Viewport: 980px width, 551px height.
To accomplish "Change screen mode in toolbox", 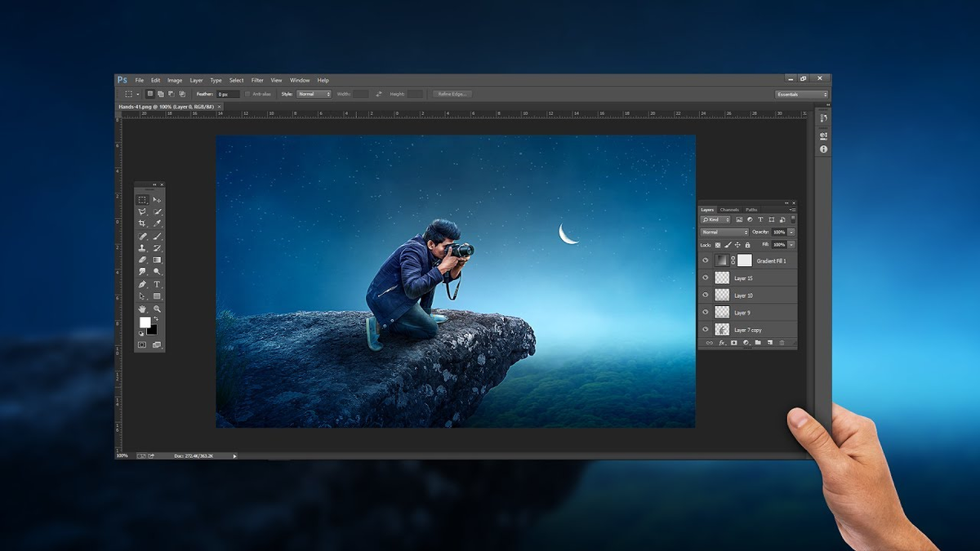I will tap(157, 344).
